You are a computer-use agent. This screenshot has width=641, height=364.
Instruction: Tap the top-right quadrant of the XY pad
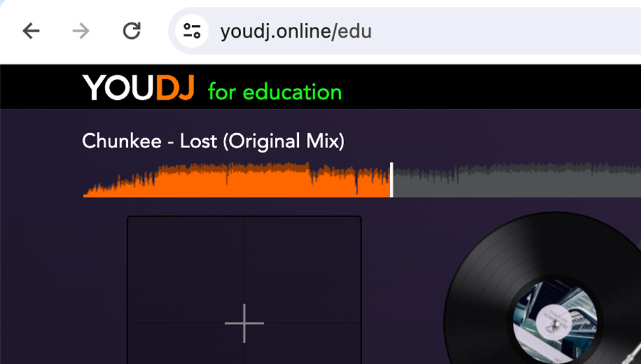303,270
